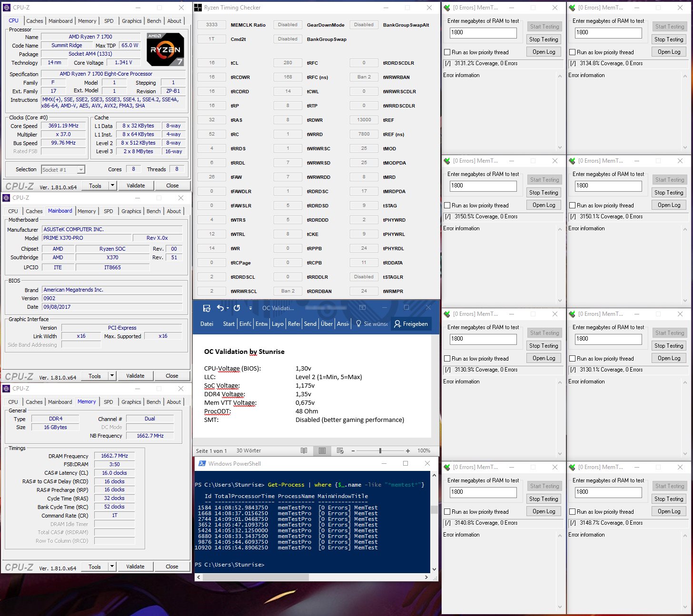Click MemTest title icon of 3148.7% coverage window

coord(572,467)
